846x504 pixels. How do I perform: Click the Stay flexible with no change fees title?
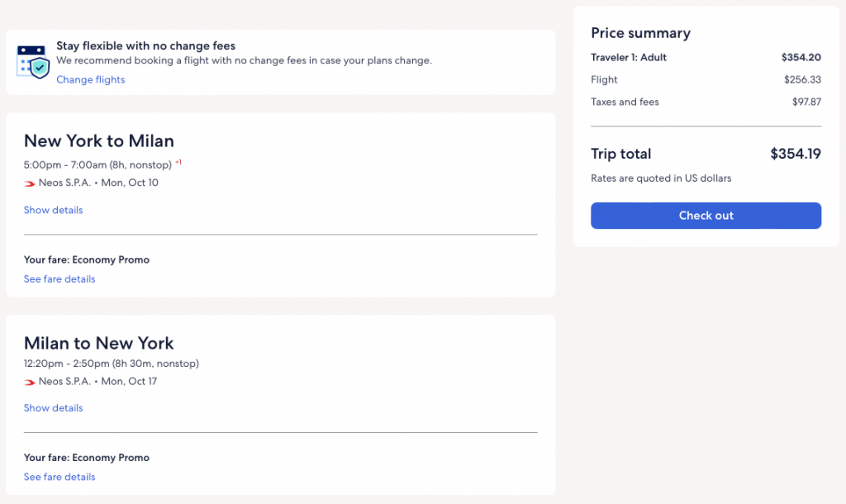145,46
